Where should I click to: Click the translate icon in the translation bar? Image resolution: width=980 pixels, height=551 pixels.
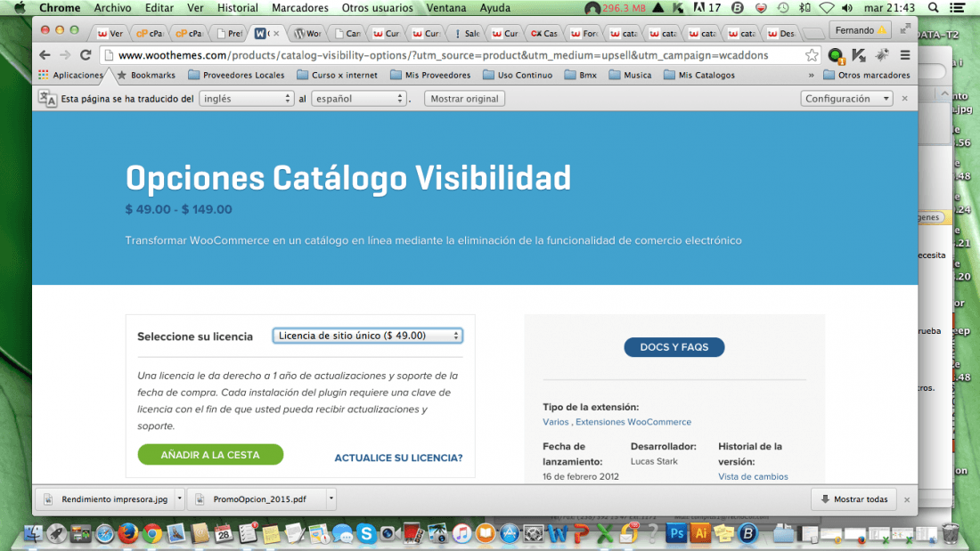(47, 99)
